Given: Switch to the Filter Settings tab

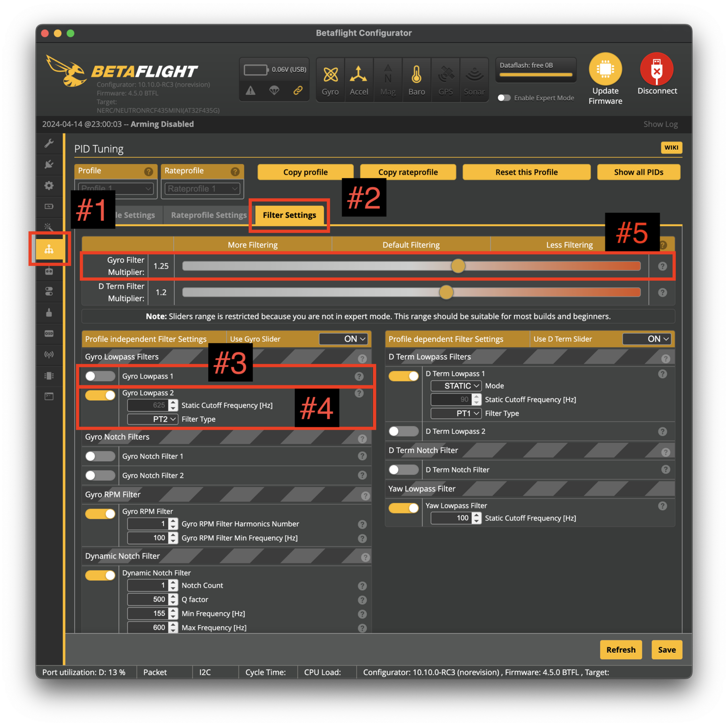Looking at the screenshot, I should click(x=289, y=215).
